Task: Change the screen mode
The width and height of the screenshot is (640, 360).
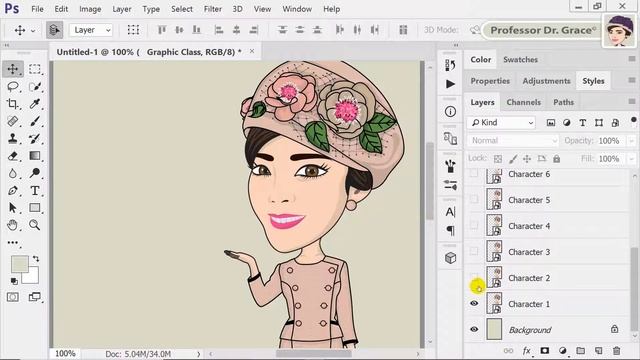Action: [35, 297]
